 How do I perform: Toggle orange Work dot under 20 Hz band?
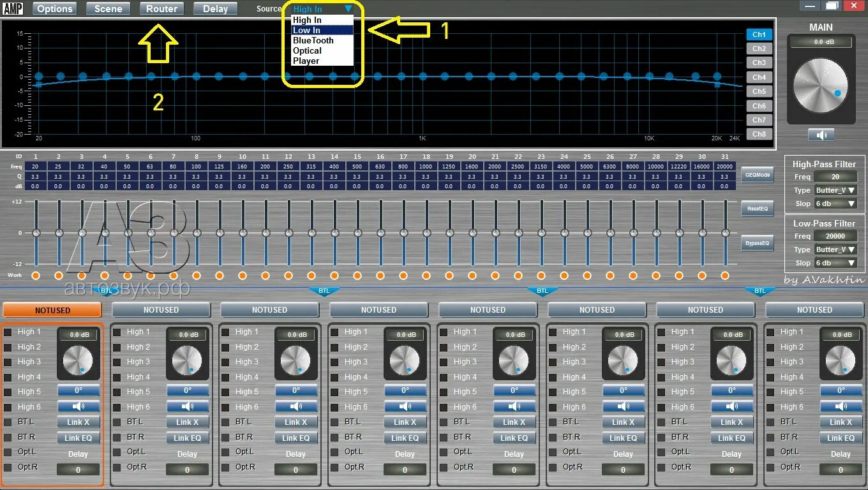pos(36,276)
